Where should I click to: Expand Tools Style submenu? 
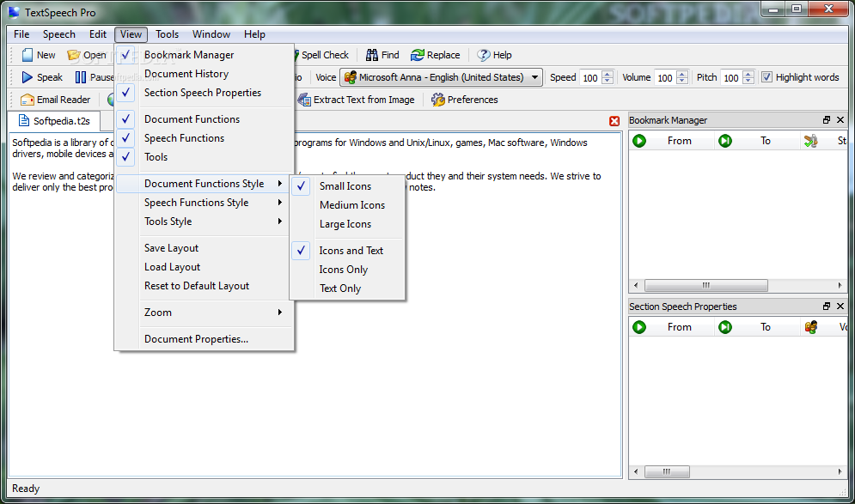[x=205, y=222]
